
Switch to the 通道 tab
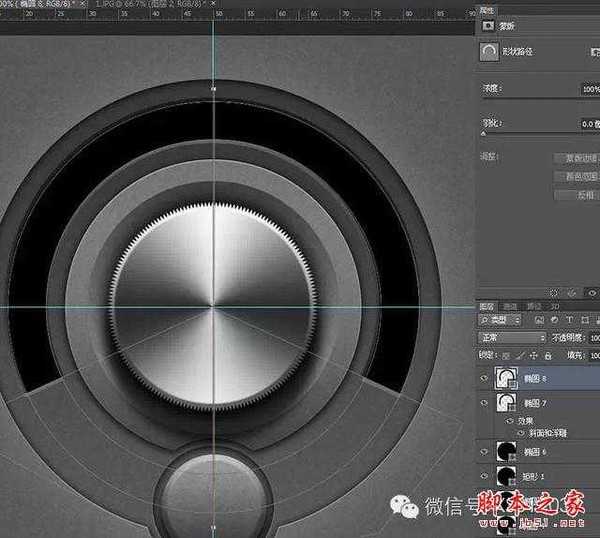click(x=508, y=306)
